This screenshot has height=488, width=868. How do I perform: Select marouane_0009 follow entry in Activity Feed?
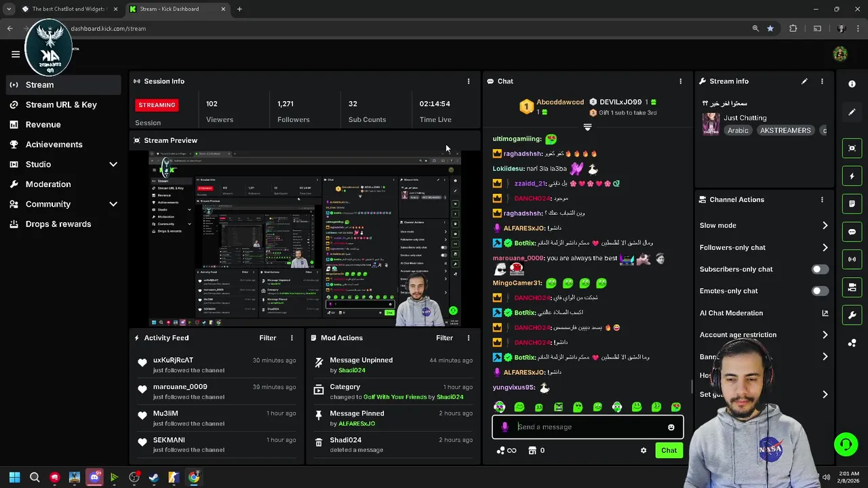coord(217,392)
